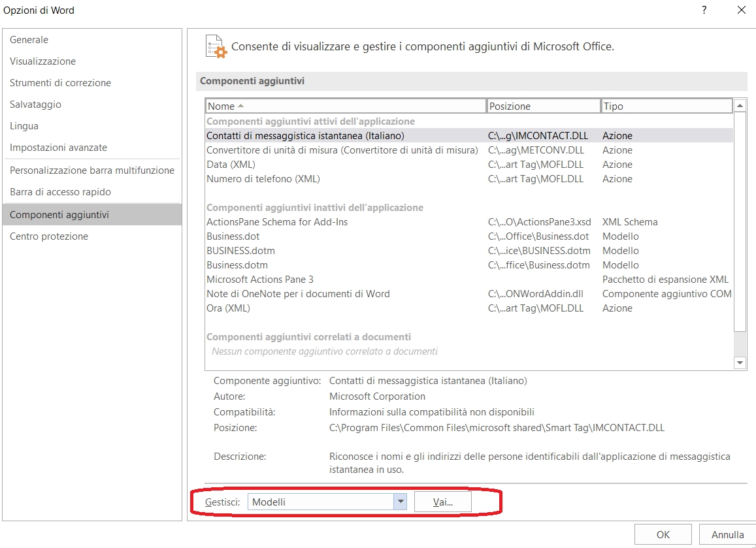Select ActionsPane Schema for Add-Ins row

(468, 221)
